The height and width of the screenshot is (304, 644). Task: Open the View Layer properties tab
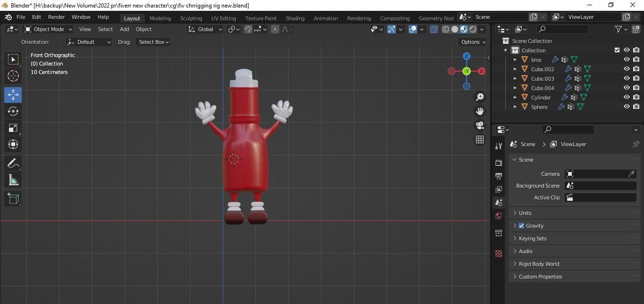pyautogui.click(x=499, y=189)
